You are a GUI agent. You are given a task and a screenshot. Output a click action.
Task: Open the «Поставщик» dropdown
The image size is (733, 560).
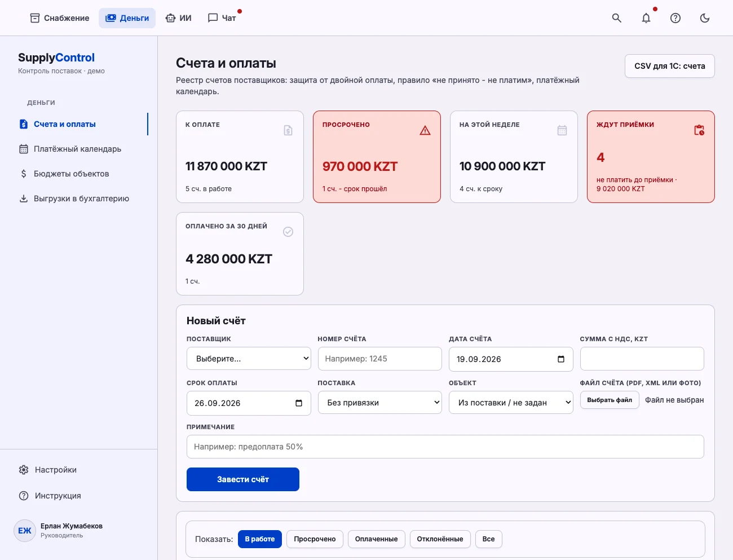point(249,359)
